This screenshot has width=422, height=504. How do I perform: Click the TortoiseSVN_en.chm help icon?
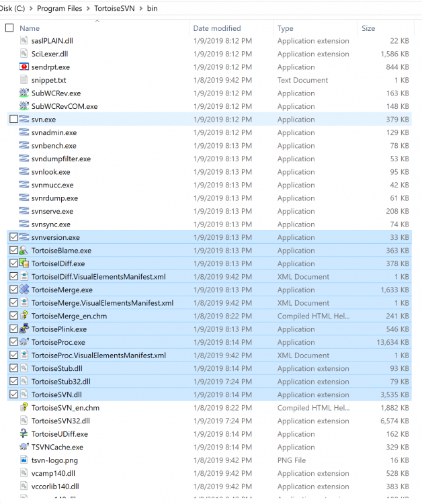pyautogui.click(x=24, y=408)
